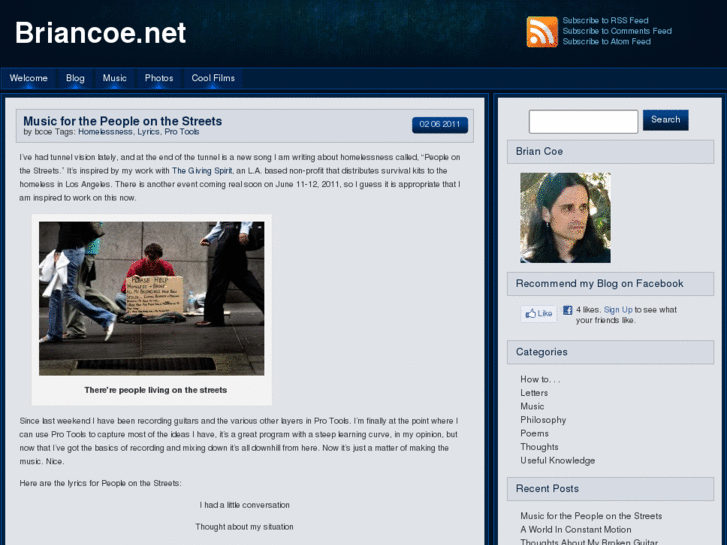The height and width of the screenshot is (545, 727).
Task: Open the Philosophy category
Action: pyautogui.click(x=543, y=420)
